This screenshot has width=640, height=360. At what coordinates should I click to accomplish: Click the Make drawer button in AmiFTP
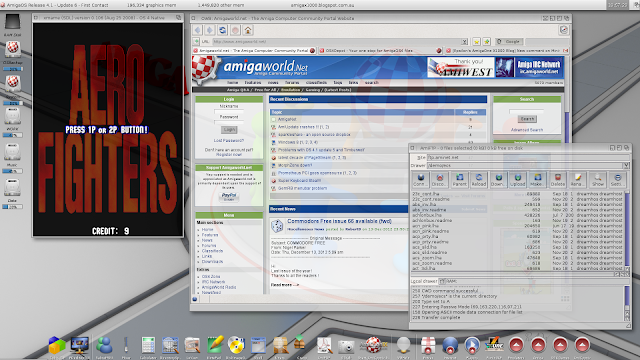pos(537,180)
